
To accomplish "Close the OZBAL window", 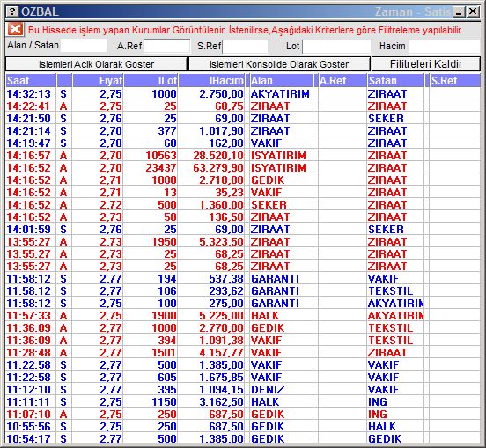I will point(473,11).
